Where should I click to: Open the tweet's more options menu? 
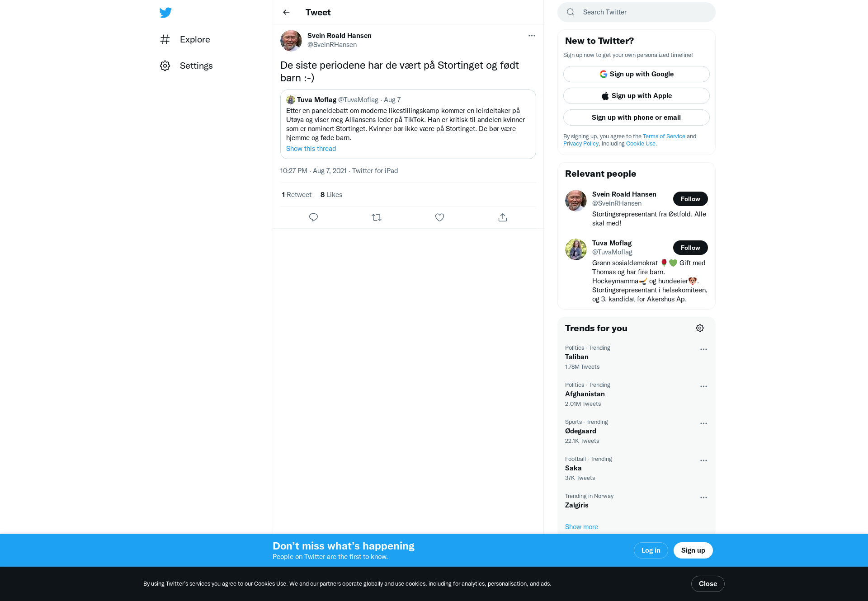532,36
